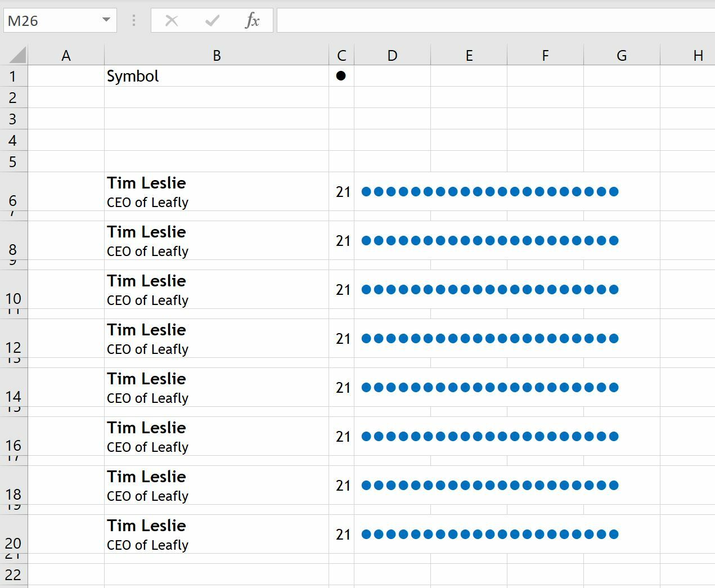This screenshot has height=588, width=715.
Task: Click the Tim Leslie cell in row 12
Action: [217, 338]
